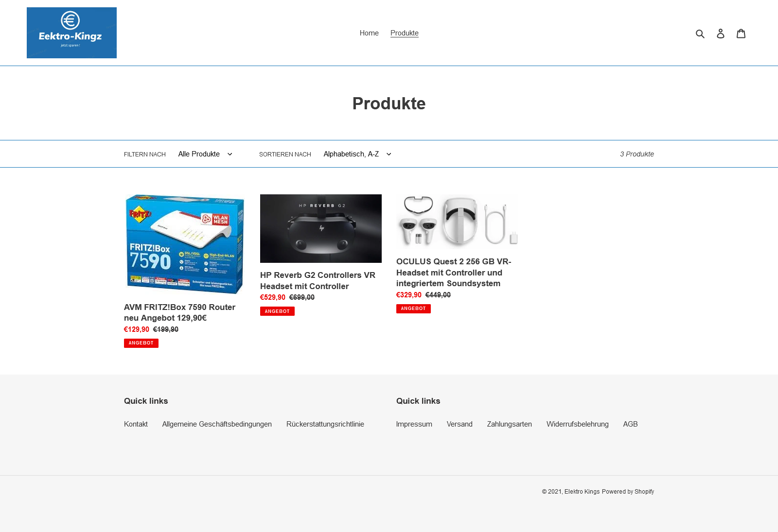Open the Zahlungsarten footer link
This screenshot has width=778, height=532.
510,424
